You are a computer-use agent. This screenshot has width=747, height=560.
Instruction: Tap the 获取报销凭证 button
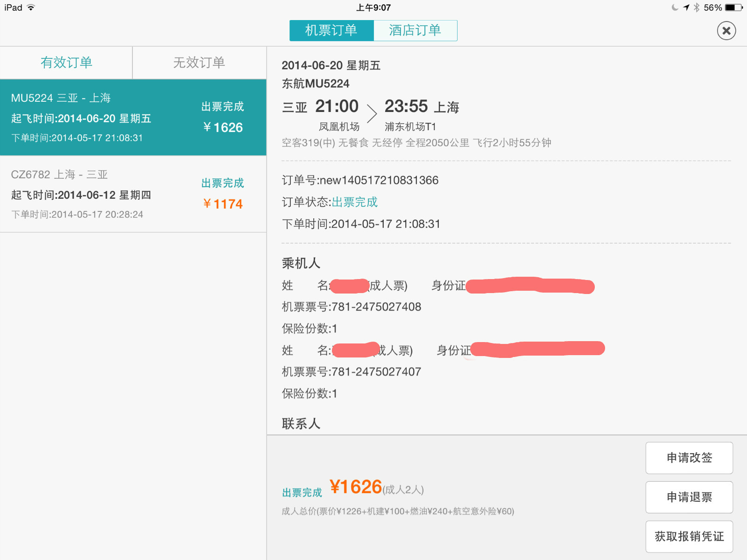[x=689, y=536]
